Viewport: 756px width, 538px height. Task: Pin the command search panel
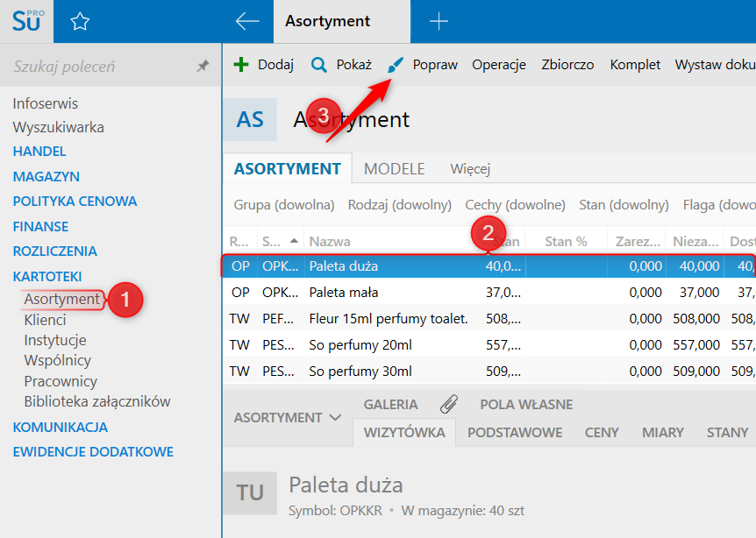(x=203, y=67)
